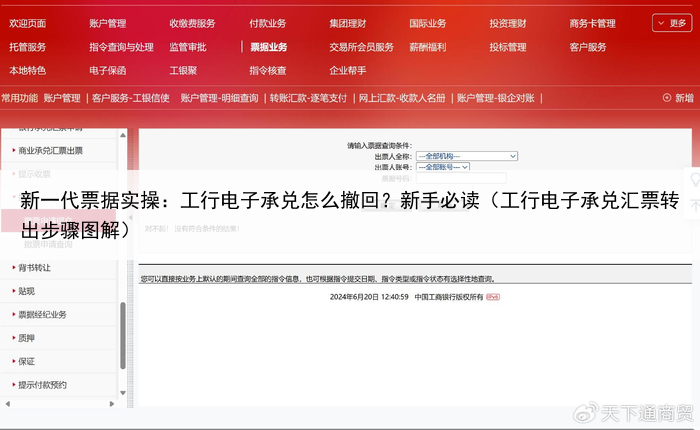The width and height of the screenshot is (700, 430).
Task: Click the IPv6 badge in footer
Action: click(493, 297)
